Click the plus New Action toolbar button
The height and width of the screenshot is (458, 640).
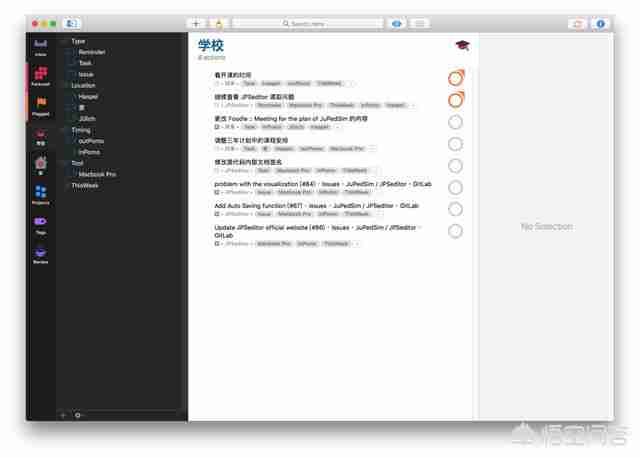pyautogui.click(x=196, y=24)
